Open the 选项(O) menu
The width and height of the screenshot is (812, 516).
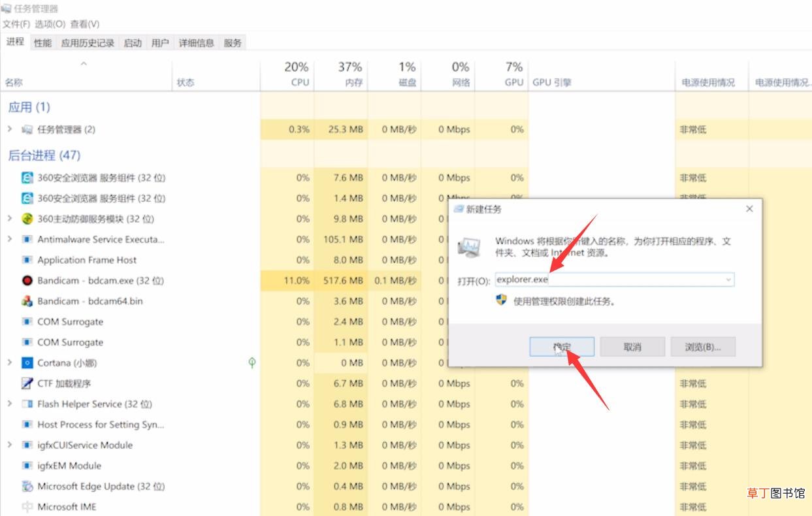point(50,24)
